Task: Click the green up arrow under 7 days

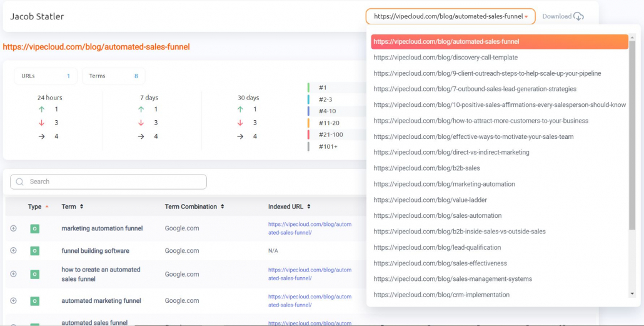Action: click(141, 110)
